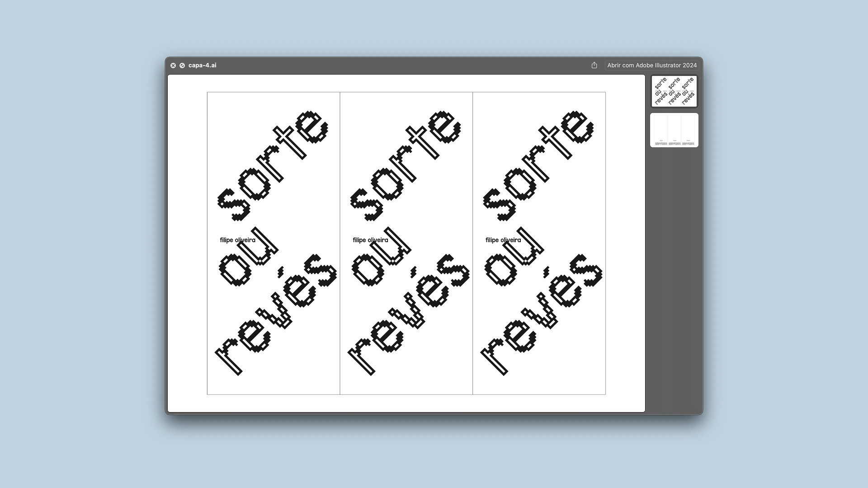
Task: Open file with Adobe Illustrator 2024
Action: coord(651,66)
